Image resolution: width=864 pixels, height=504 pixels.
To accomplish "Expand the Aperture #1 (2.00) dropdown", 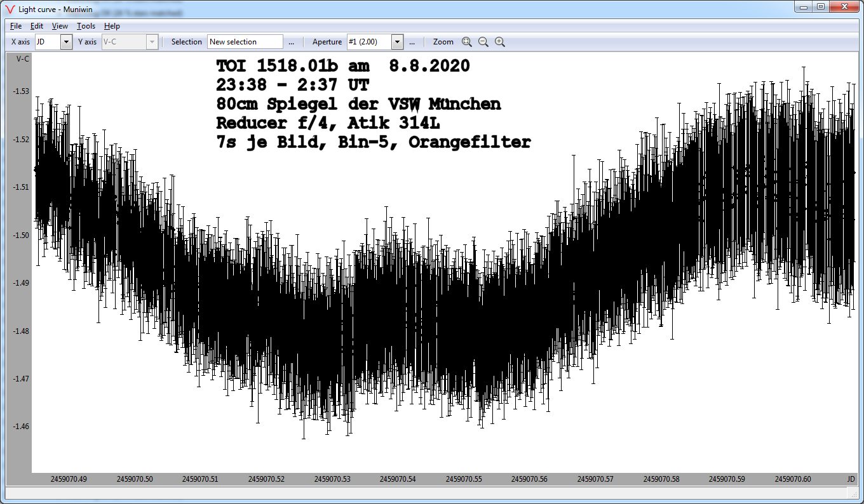I will pos(397,42).
